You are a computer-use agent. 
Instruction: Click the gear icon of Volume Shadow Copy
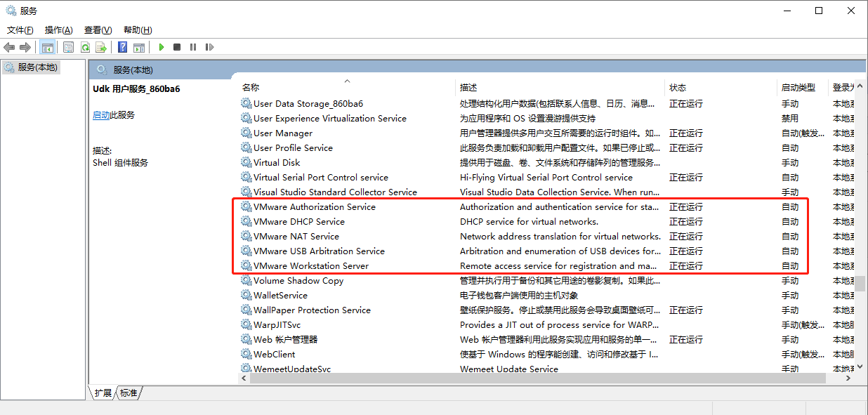[x=246, y=280]
